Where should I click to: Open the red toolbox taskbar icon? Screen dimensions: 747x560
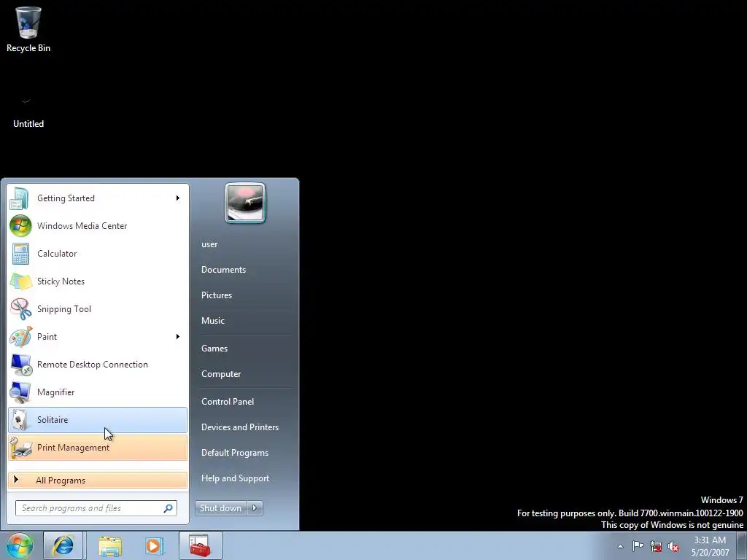[200, 545]
